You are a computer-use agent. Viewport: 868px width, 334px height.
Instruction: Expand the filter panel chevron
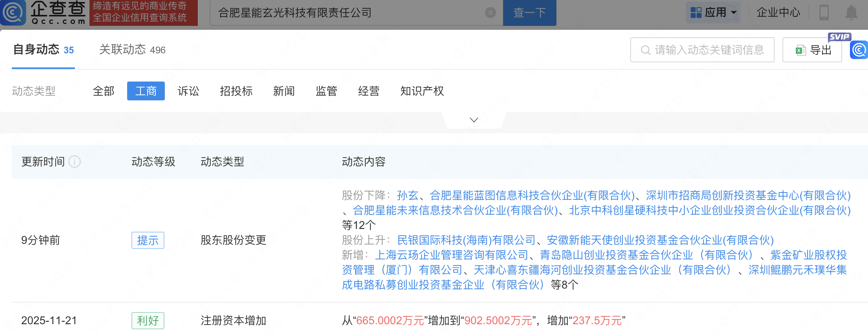[474, 120]
